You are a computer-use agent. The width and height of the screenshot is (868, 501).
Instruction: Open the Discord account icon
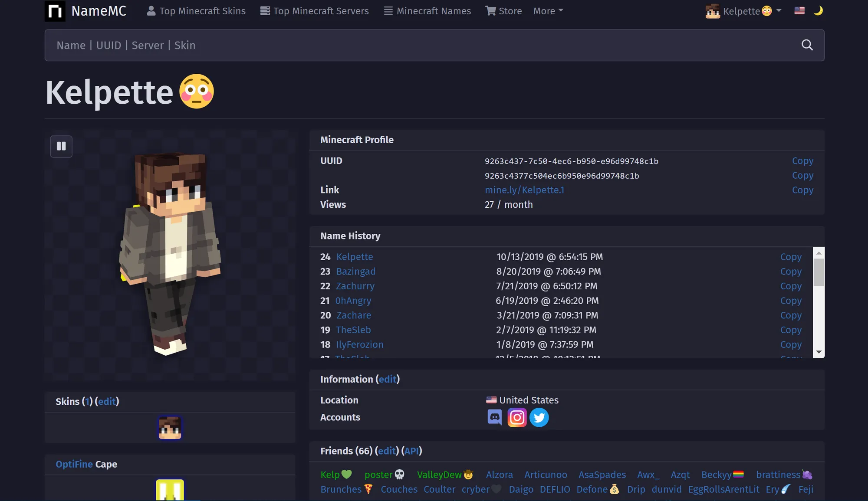pos(494,417)
